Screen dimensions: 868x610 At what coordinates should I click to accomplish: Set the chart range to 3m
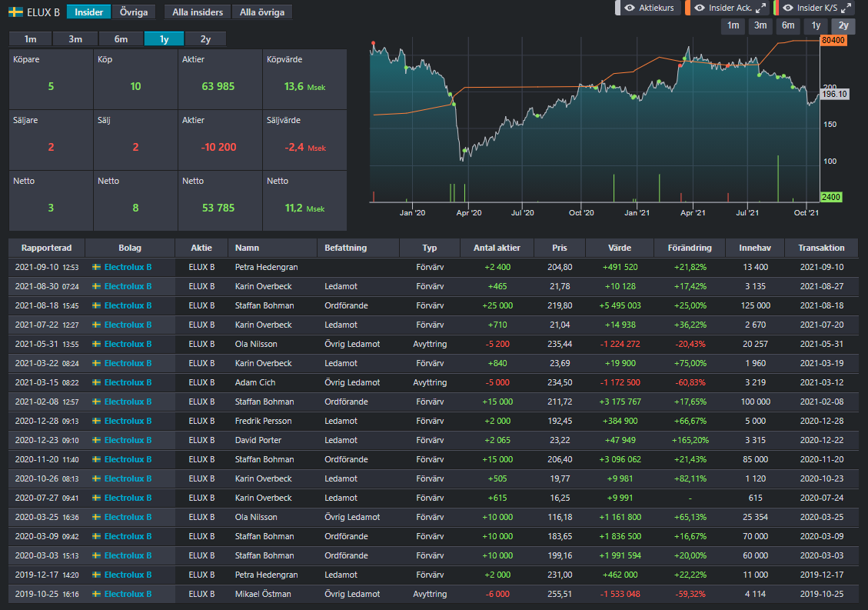coord(760,25)
